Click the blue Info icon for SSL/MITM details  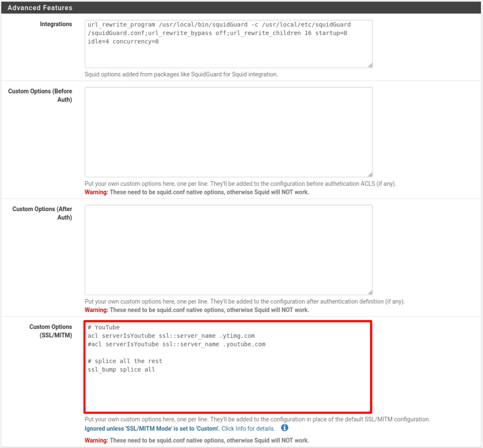284,428
